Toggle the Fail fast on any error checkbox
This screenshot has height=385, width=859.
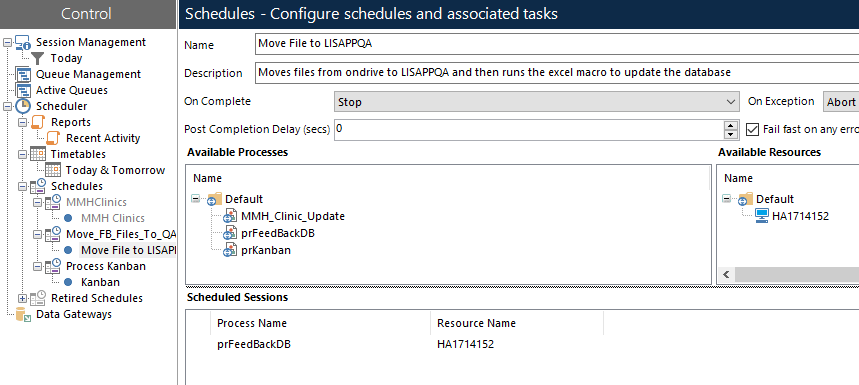coord(753,130)
